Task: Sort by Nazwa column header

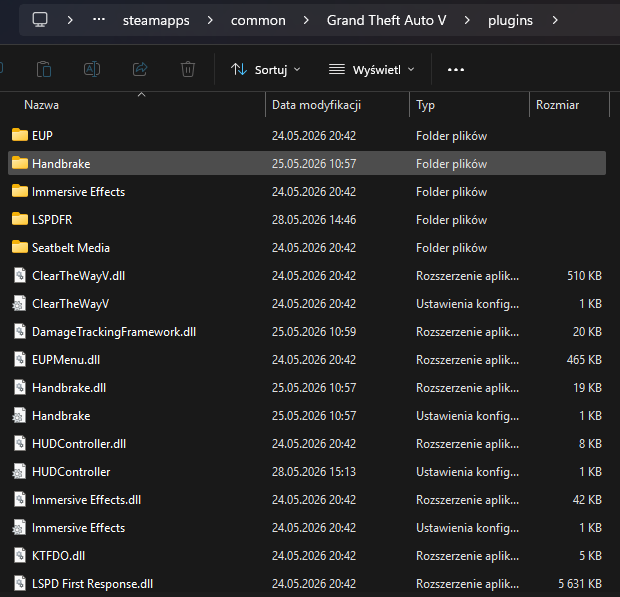Action: pos(42,105)
